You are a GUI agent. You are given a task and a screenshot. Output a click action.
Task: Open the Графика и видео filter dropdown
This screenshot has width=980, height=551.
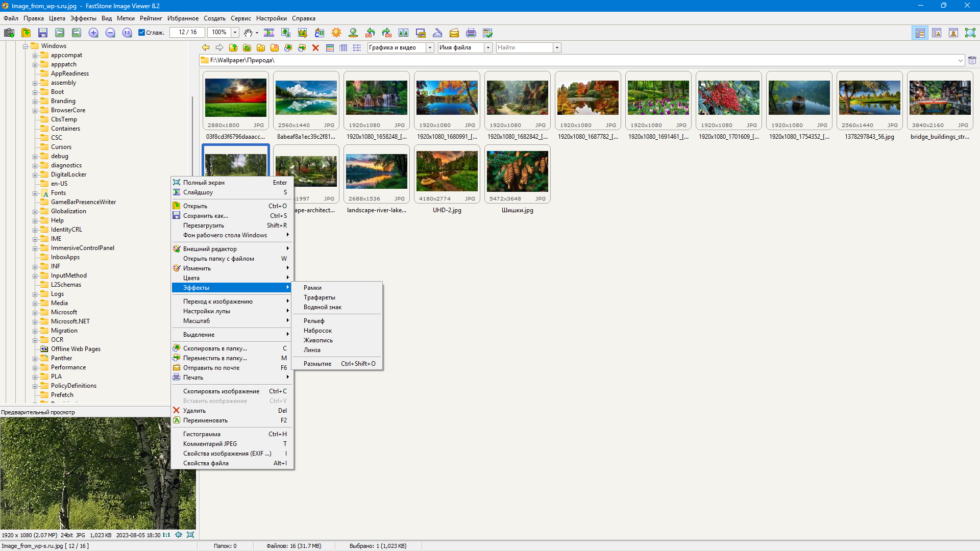pos(430,47)
